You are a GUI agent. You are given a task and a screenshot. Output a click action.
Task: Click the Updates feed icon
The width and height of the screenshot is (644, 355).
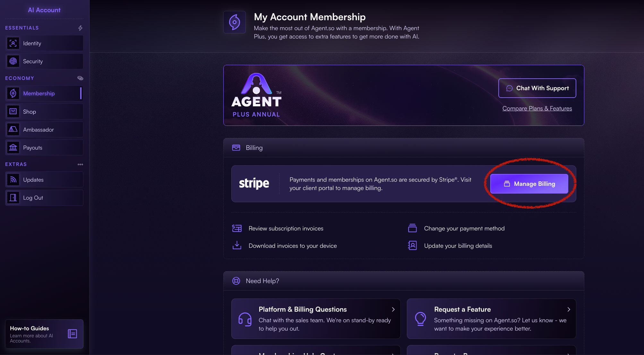point(13,179)
